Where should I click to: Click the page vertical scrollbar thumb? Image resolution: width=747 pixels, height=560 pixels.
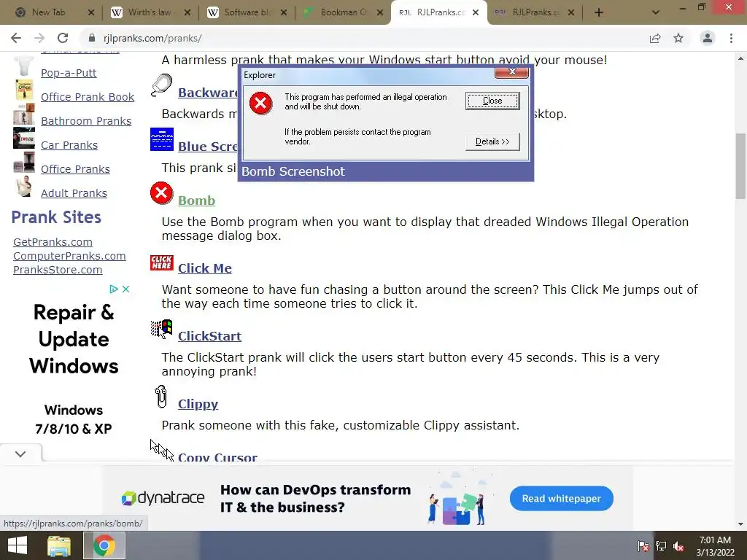(x=740, y=166)
